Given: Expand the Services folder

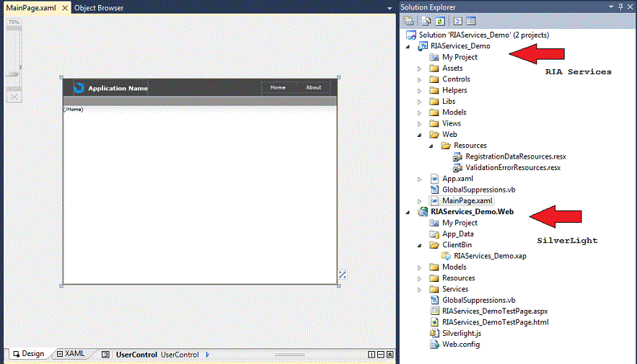Looking at the screenshot, I should (419, 290).
